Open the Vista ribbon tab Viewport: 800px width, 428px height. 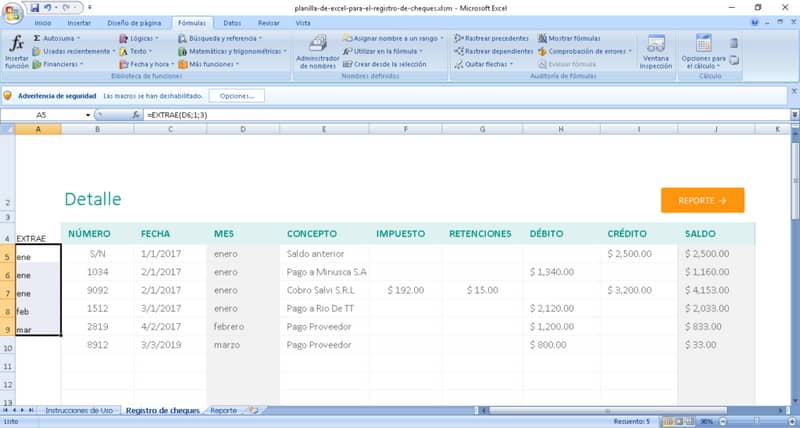pos(303,23)
